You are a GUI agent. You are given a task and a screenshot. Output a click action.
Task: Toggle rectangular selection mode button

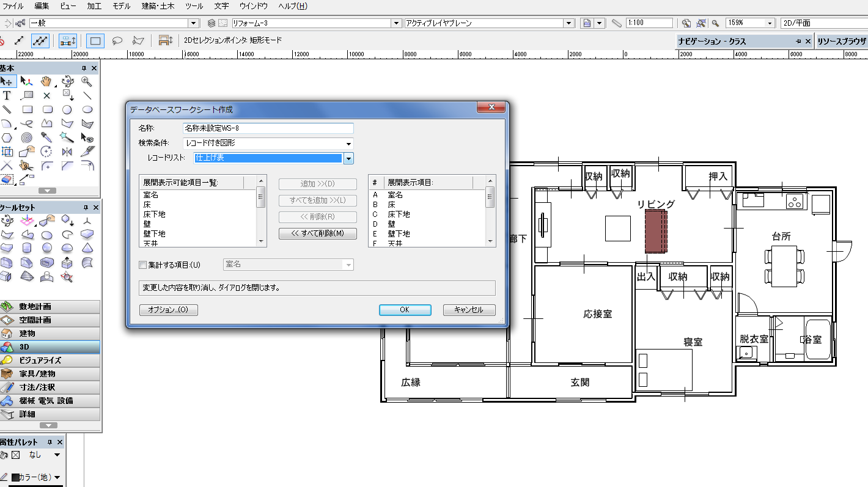[x=95, y=40]
